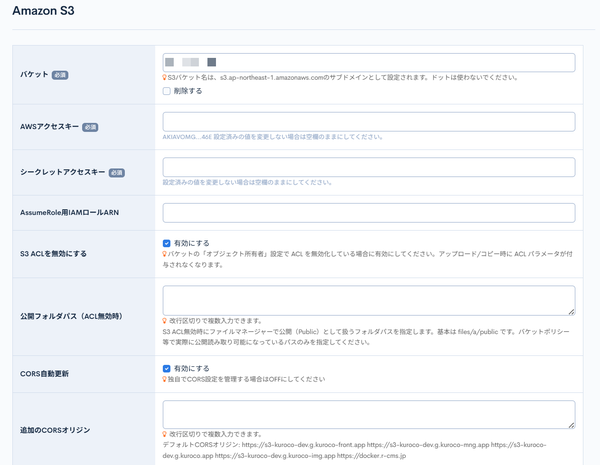Click the 追加のCORSオリジン label
Viewport: 600px width, 465px height.
[x=55, y=430]
